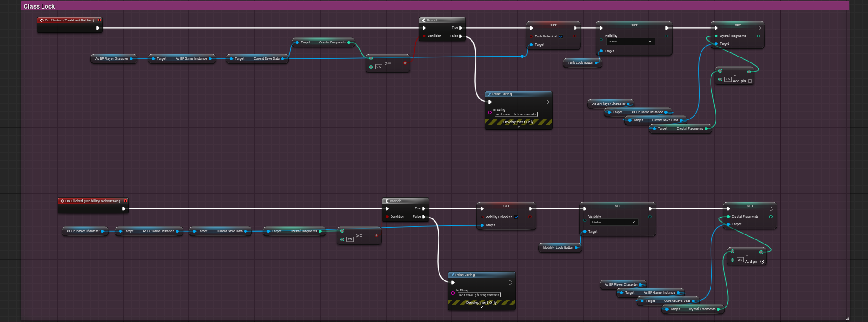Open the Visibility dropdown above Tank Lock Button

[x=631, y=42]
